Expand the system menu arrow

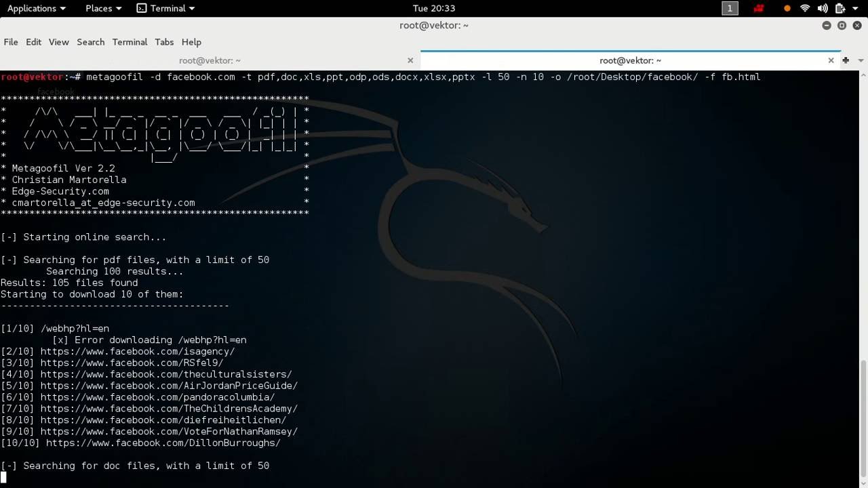click(x=856, y=9)
